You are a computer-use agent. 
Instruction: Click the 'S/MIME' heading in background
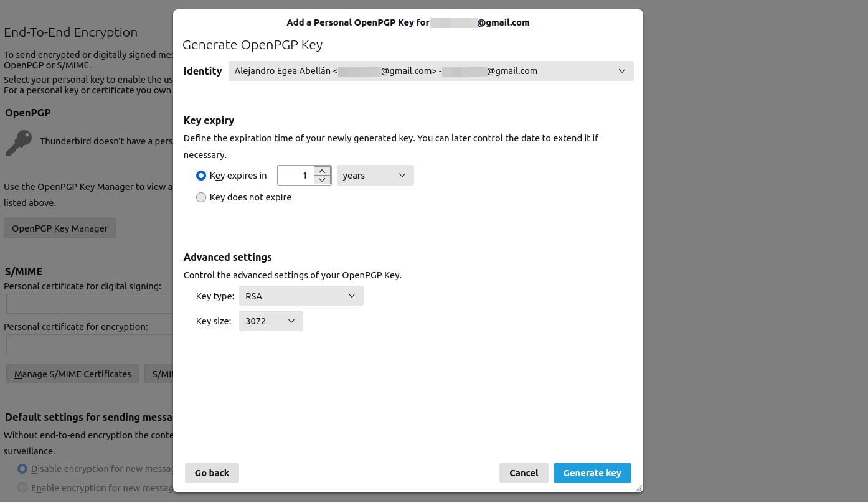24,271
